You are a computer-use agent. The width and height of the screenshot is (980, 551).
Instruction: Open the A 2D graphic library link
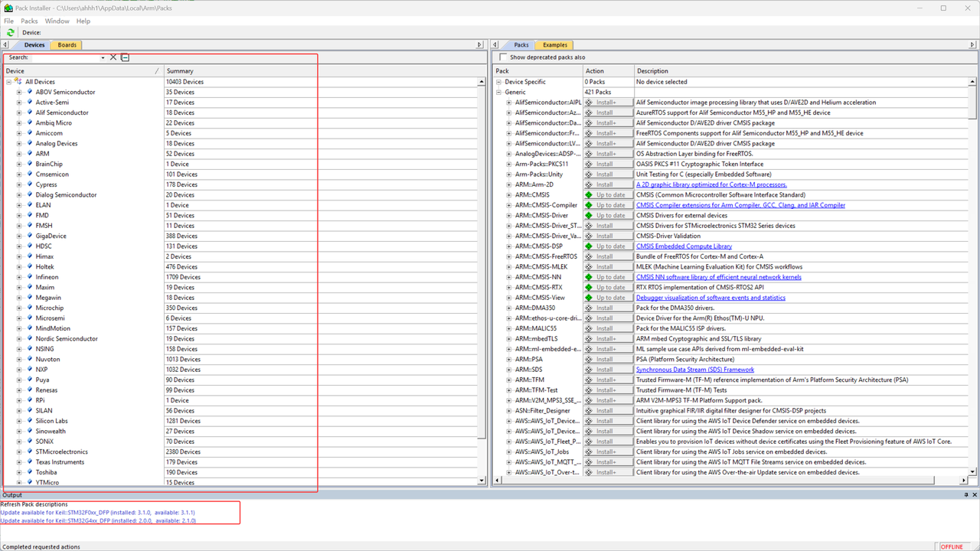(711, 184)
